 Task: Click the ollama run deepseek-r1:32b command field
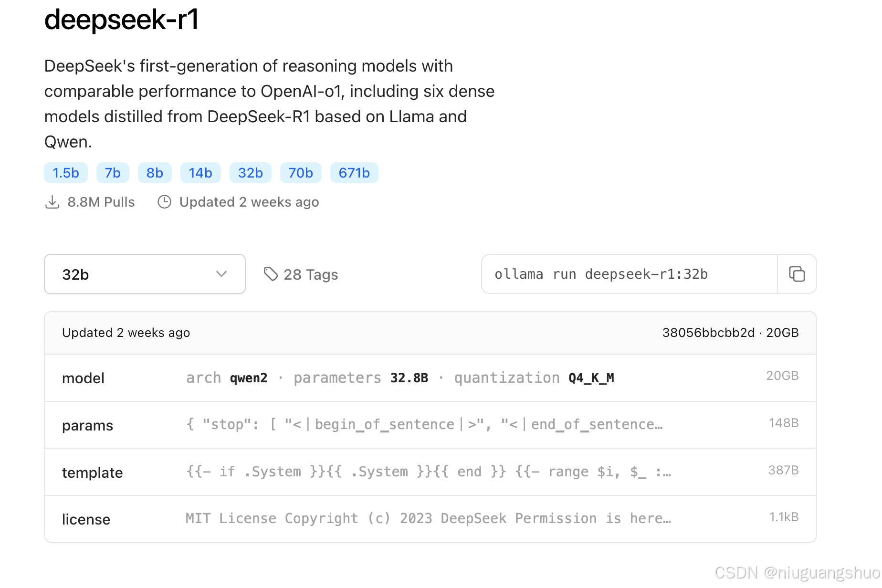coord(630,274)
